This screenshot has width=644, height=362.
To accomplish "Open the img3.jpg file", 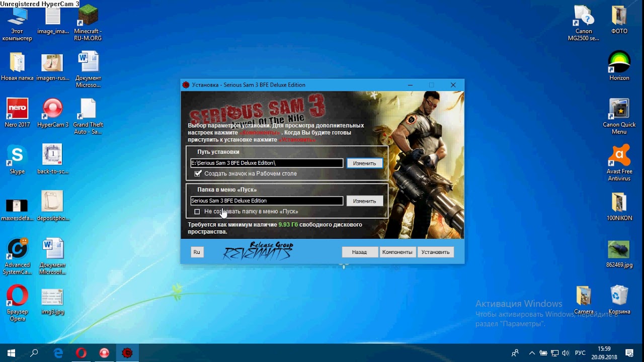I will [x=53, y=302].
